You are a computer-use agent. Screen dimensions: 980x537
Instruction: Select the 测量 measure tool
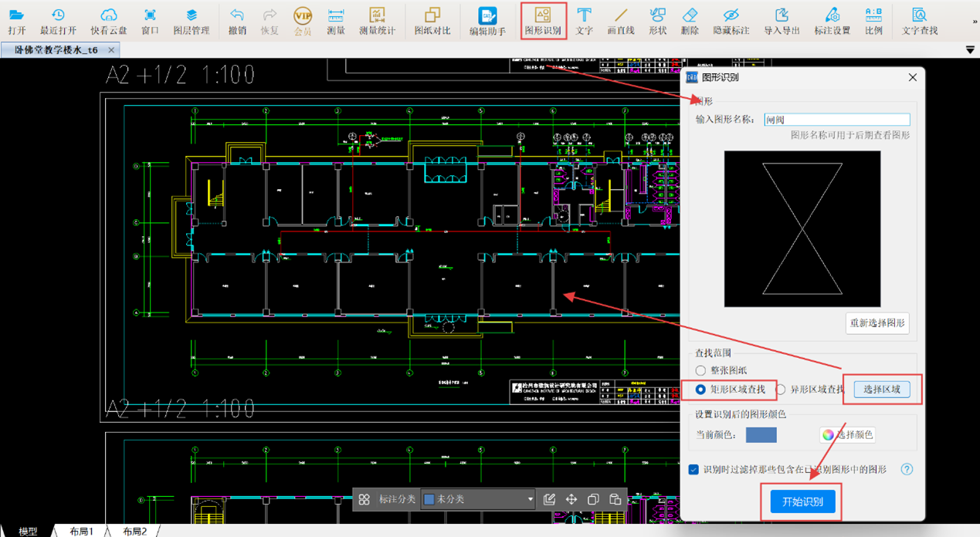336,21
